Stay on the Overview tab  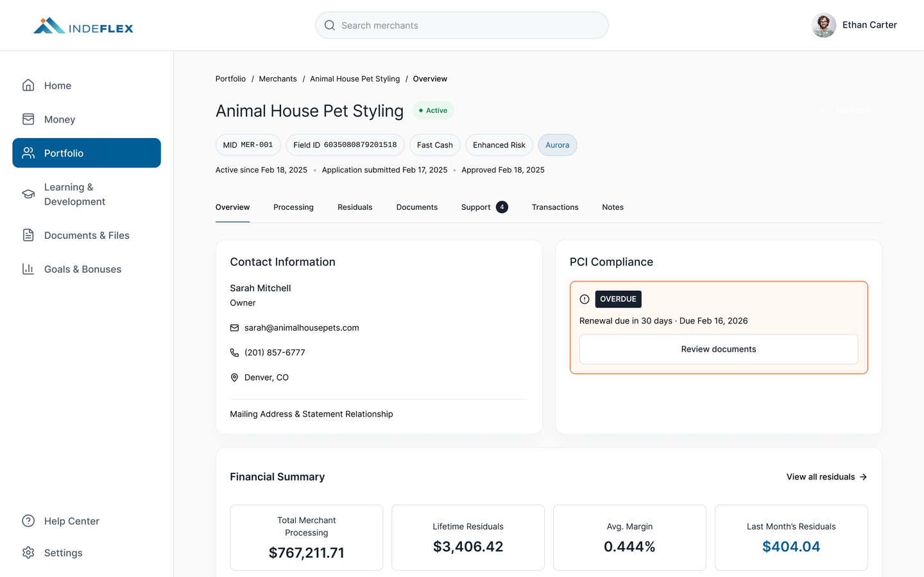[232, 207]
